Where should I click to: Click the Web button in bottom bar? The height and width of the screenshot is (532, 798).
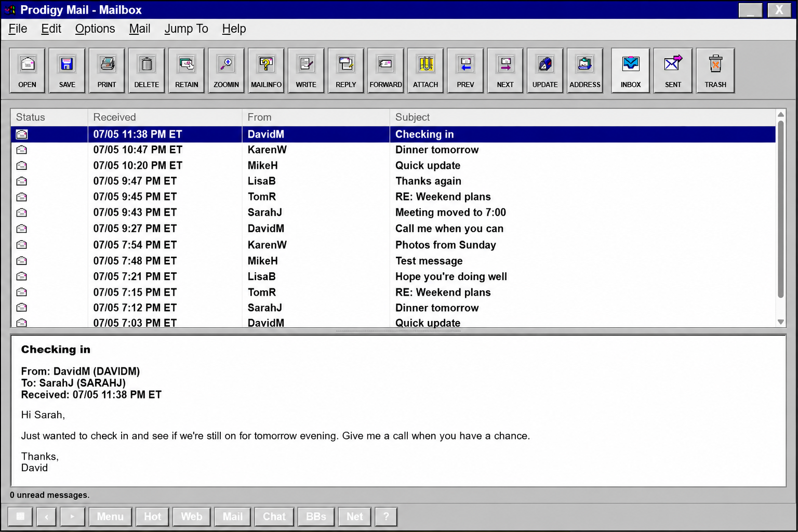192,516
